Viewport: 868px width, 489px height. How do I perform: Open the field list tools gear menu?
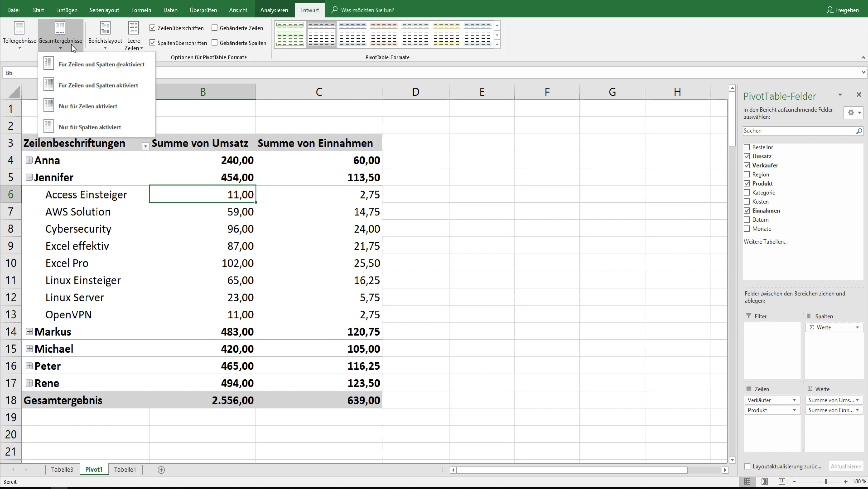click(x=854, y=113)
